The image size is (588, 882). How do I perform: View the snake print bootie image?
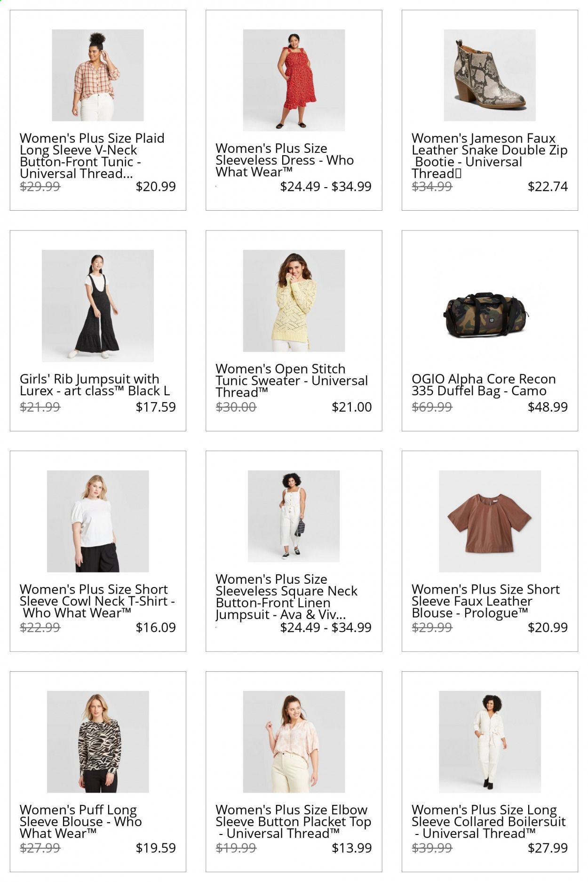click(x=489, y=75)
